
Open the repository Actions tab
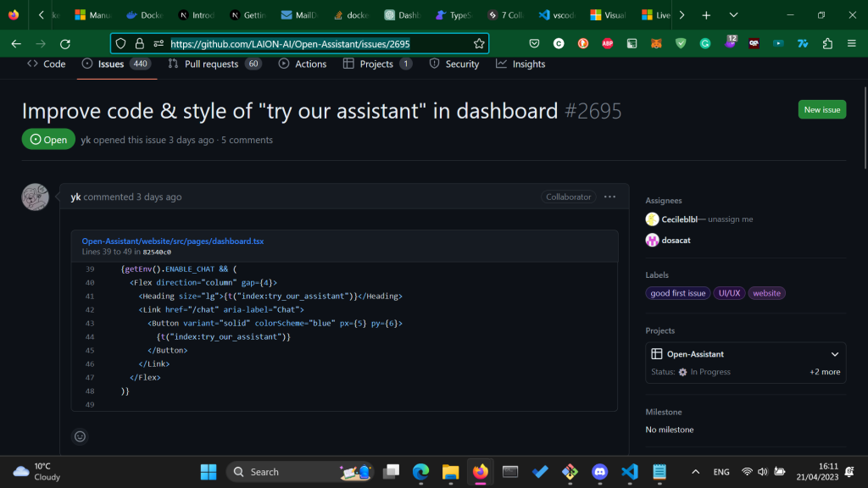point(303,64)
